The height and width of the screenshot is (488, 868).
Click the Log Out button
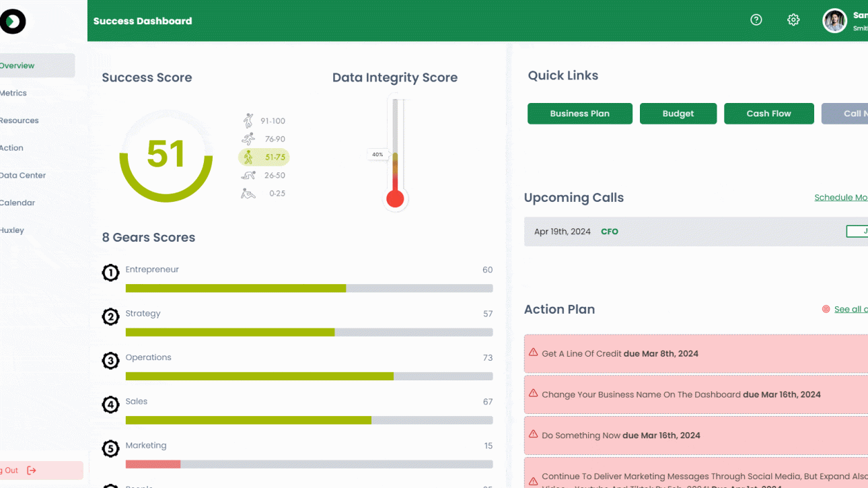pyautogui.click(x=40, y=470)
